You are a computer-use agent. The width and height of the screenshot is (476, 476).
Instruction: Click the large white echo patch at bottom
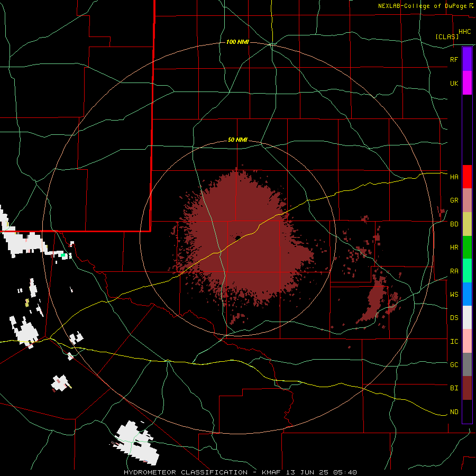coord(136,443)
